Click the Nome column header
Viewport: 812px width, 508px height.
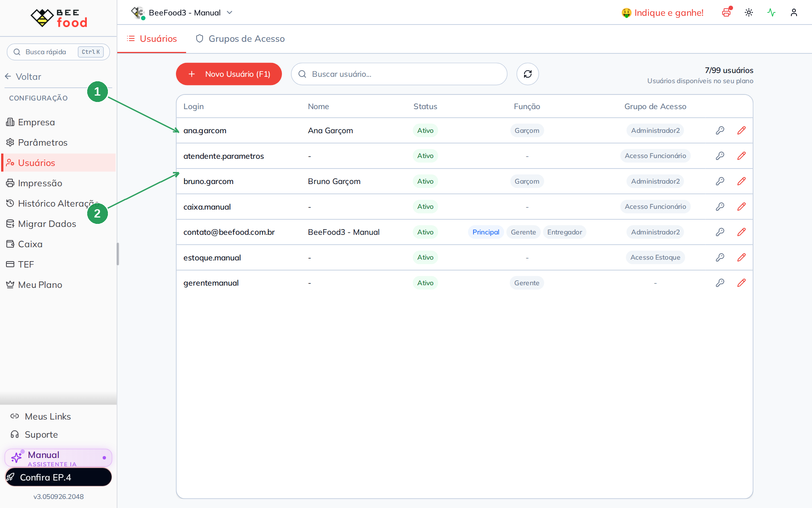coord(318,106)
